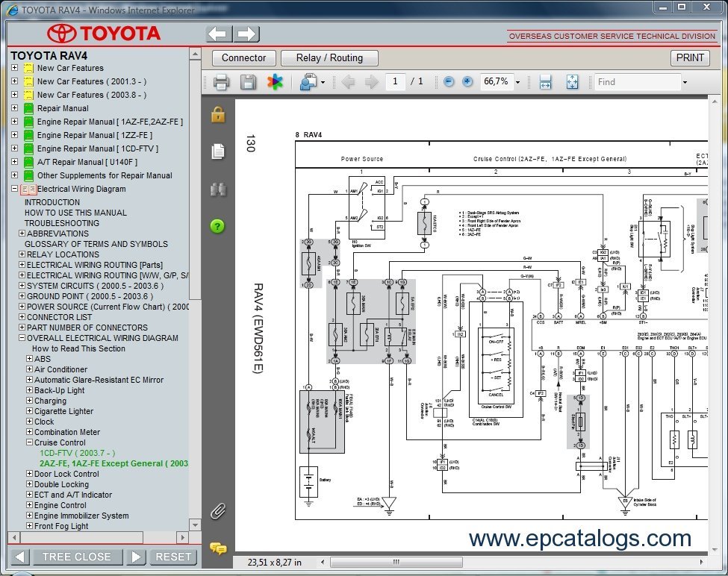This screenshot has width=728, height=576.
Task: Zoom in with the plus icon
Action: point(467,81)
